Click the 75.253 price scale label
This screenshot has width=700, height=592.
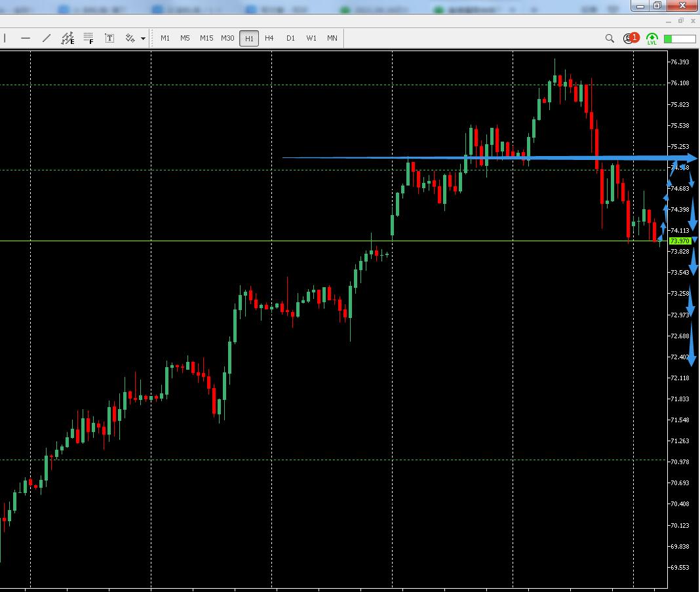click(680, 146)
